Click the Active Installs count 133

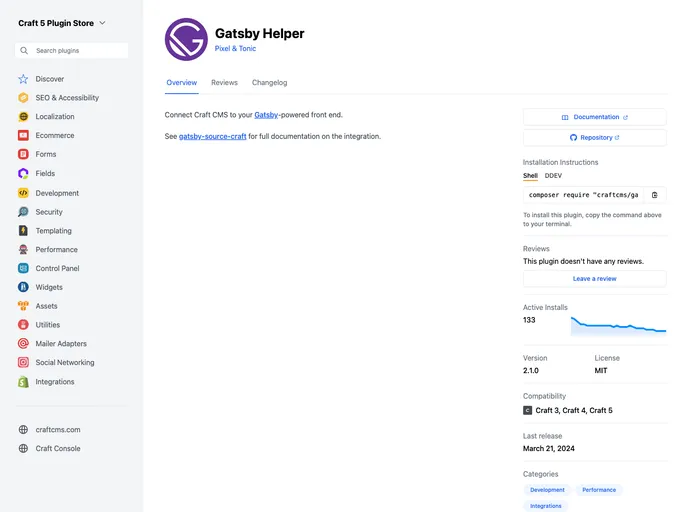click(529, 320)
